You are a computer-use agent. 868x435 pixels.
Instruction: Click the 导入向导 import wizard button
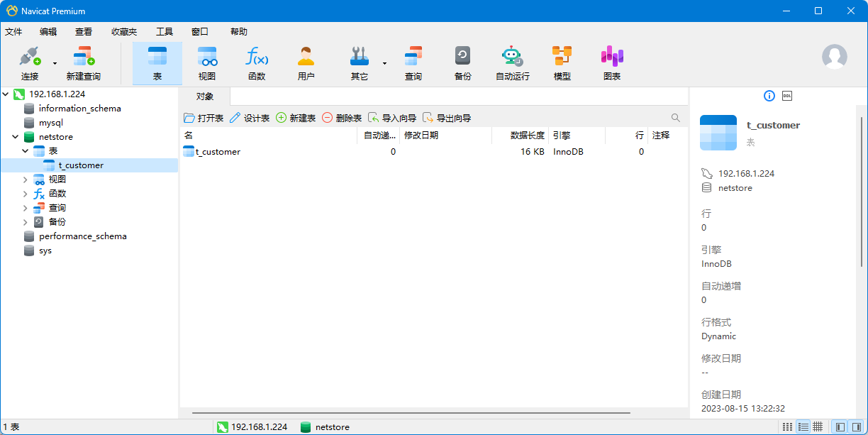(392, 118)
